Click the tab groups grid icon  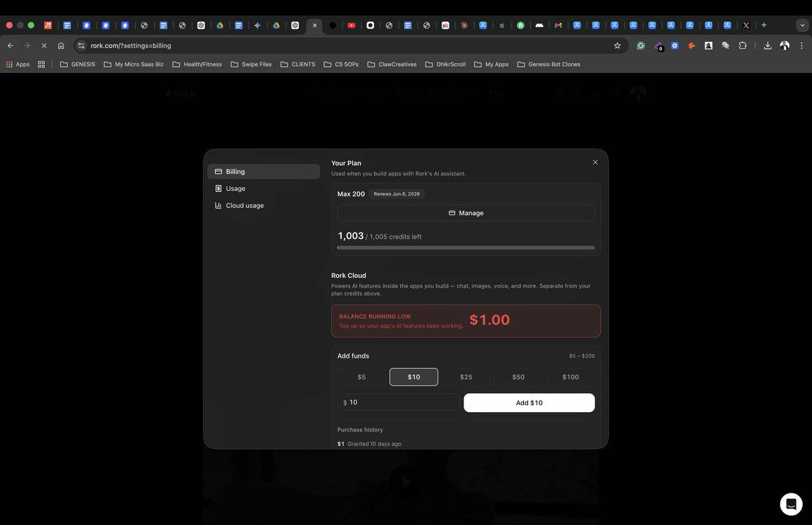[x=41, y=64]
